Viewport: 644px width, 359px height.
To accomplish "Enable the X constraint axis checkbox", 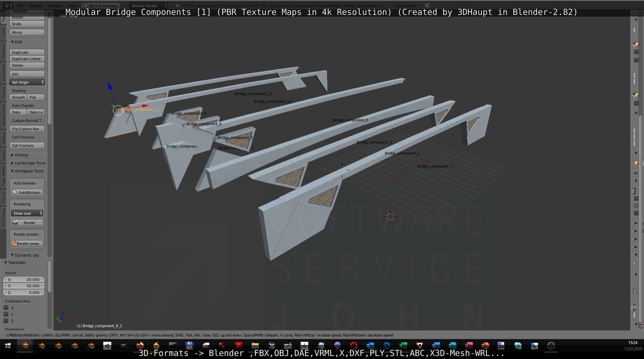I will [6, 307].
